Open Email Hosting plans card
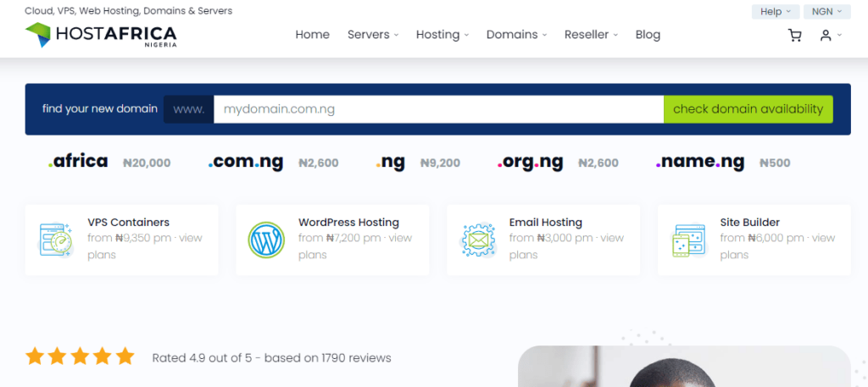 click(543, 240)
